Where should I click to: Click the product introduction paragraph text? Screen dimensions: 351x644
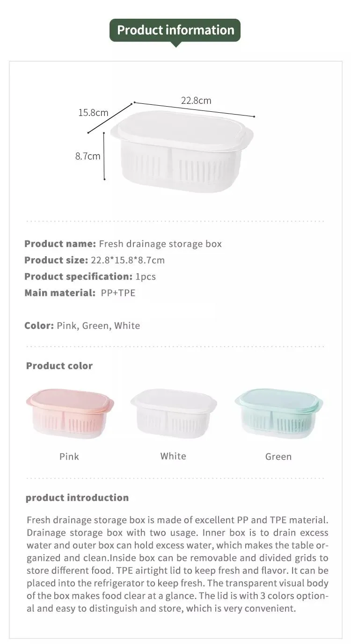coord(177,564)
